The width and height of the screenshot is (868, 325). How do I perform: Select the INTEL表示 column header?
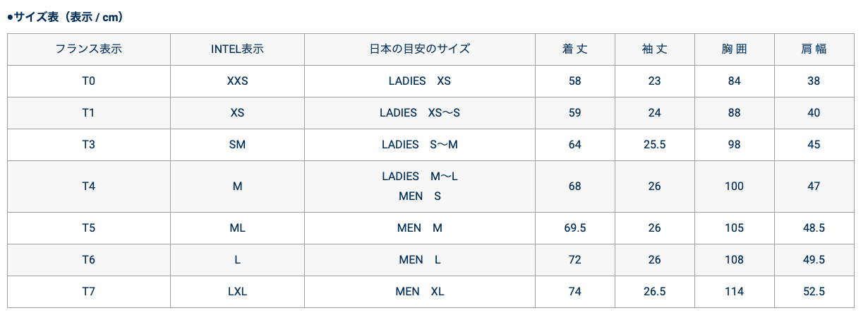[x=237, y=49]
